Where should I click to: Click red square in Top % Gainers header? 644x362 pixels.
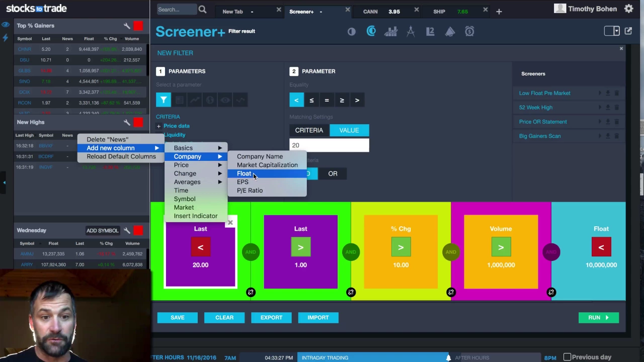[138, 26]
